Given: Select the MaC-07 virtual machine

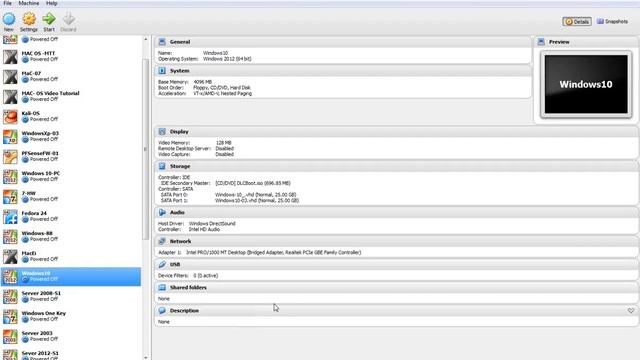Looking at the screenshot, I should [x=71, y=76].
